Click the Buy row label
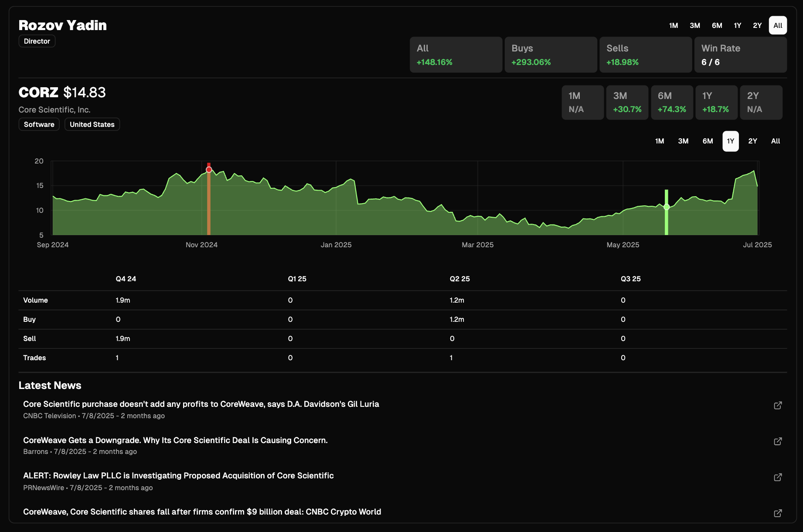 point(29,319)
